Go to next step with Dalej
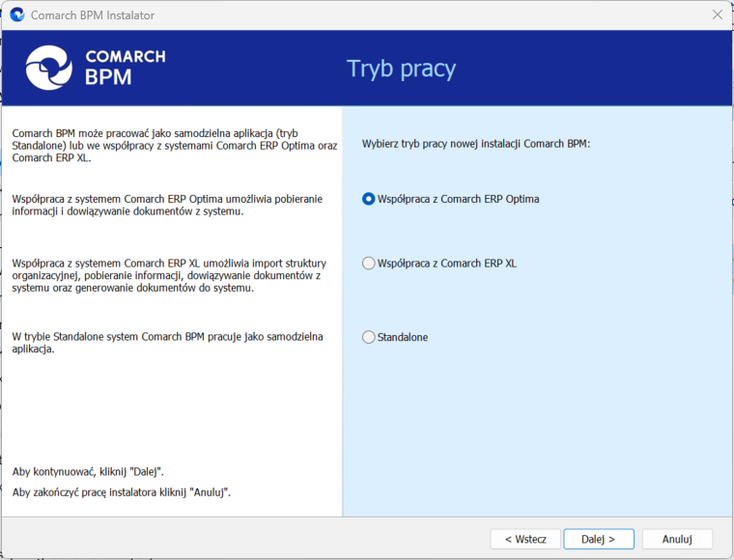The height and width of the screenshot is (560, 734). tap(599, 539)
